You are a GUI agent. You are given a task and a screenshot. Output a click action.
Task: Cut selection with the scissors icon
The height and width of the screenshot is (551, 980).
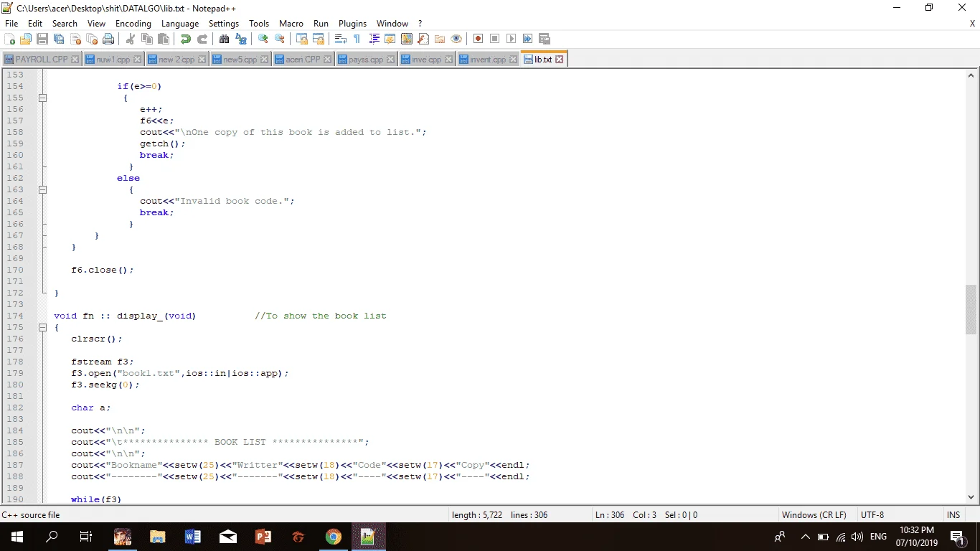tap(131, 39)
